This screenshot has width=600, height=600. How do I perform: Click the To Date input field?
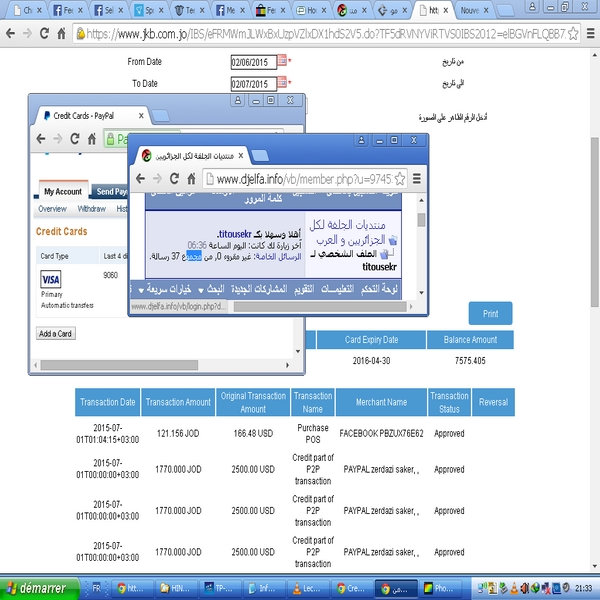tap(253, 84)
